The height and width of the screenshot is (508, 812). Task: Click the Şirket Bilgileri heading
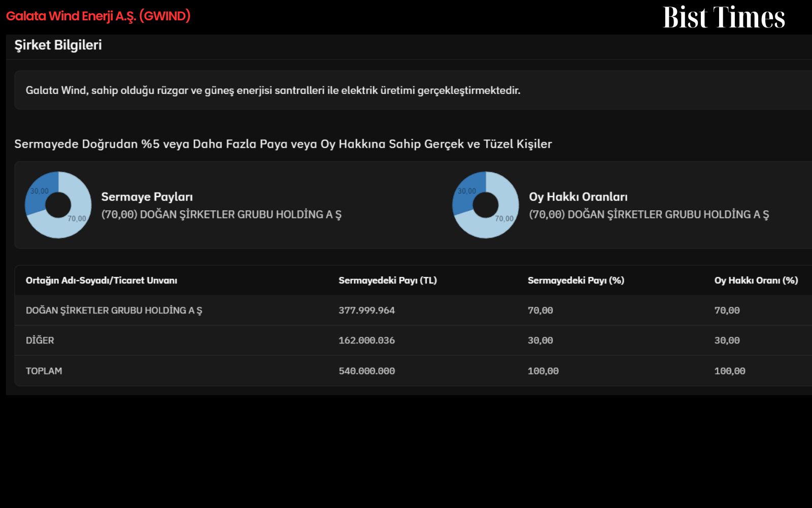[x=58, y=45]
